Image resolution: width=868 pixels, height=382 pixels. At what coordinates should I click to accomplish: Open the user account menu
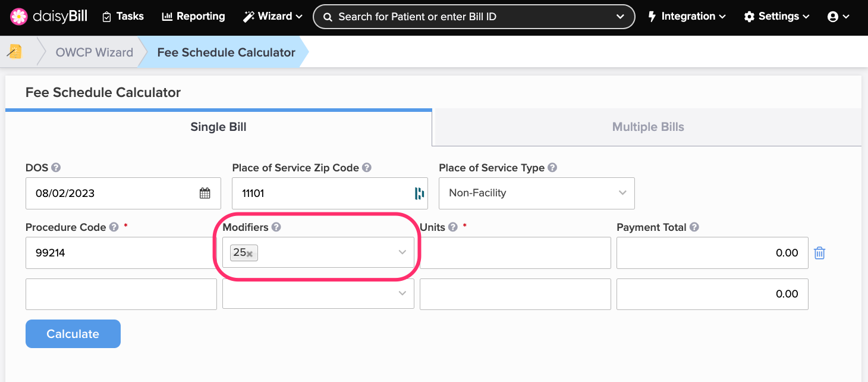tap(838, 17)
